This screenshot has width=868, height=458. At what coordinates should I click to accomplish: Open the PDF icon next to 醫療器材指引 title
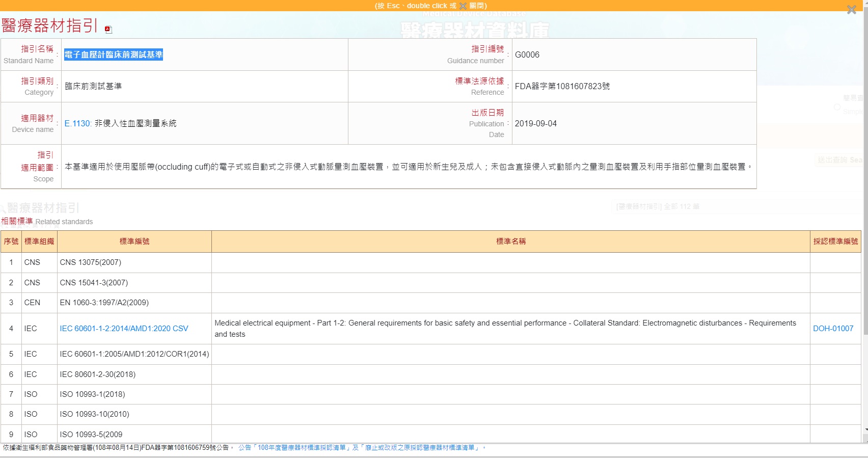click(x=108, y=30)
